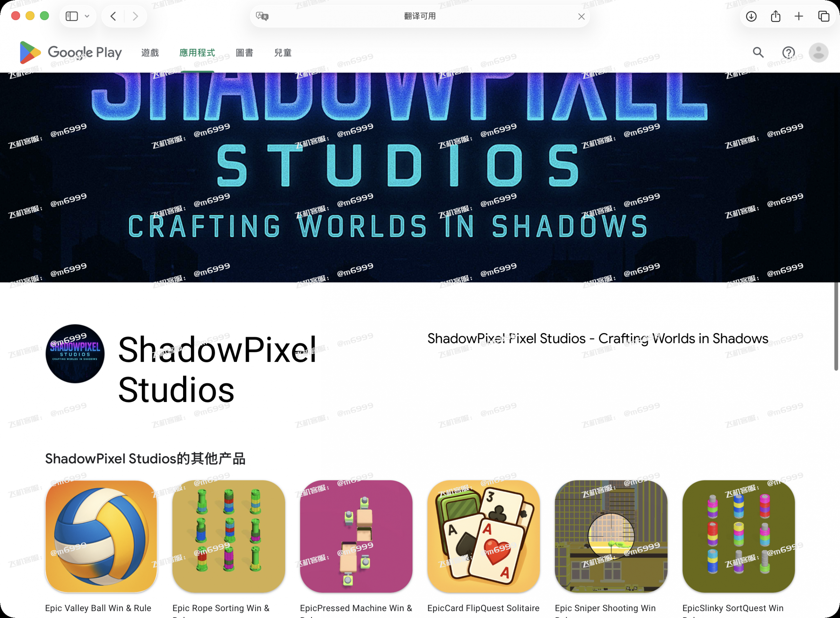Image resolution: width=840 pixels, height=618 pixels.
Task: Open the sidebar options dropdown arrow
Action: coord(87,16)
